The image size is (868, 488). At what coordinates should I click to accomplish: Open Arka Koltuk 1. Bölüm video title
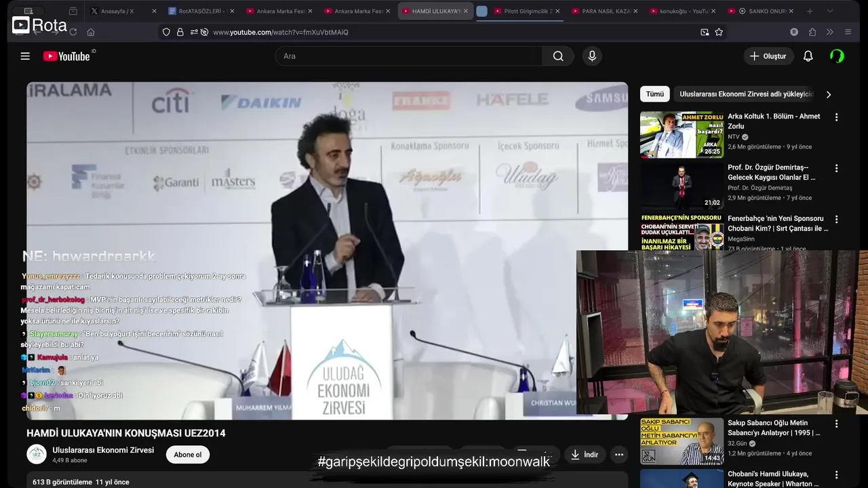coord(774,121)
